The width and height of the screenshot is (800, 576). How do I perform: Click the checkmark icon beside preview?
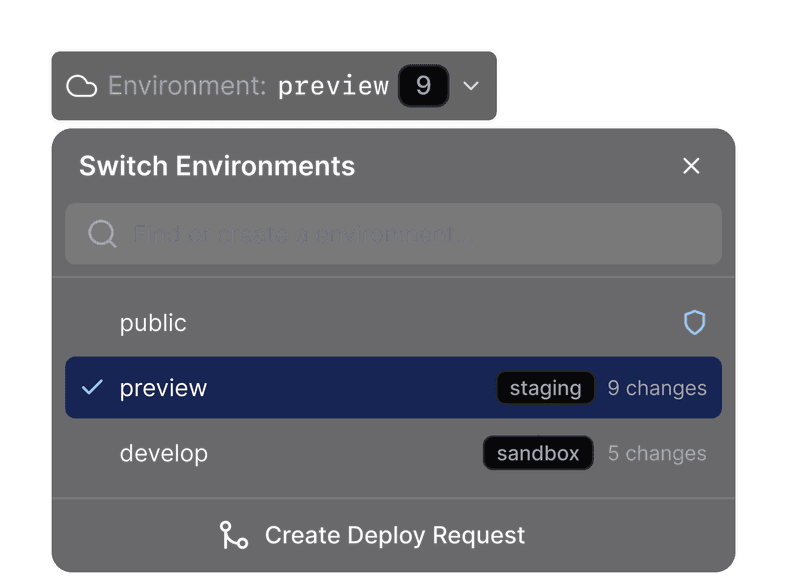[92, 387]
